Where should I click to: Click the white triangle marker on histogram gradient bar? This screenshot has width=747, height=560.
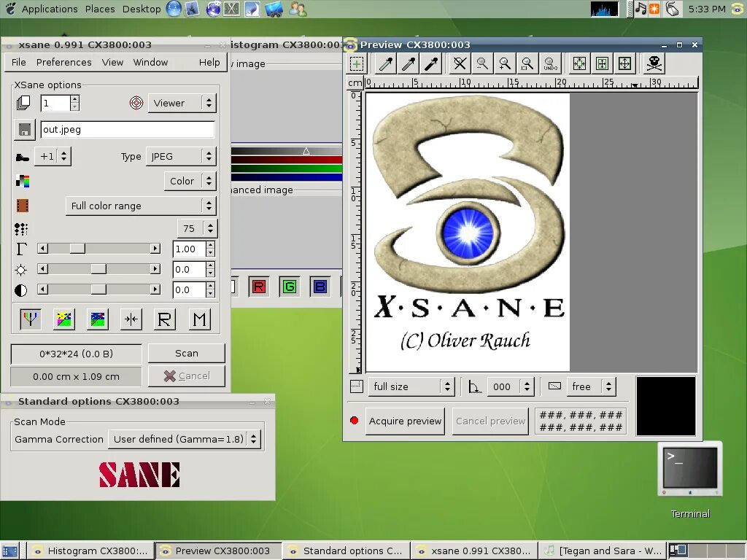[x=306, y=151]
